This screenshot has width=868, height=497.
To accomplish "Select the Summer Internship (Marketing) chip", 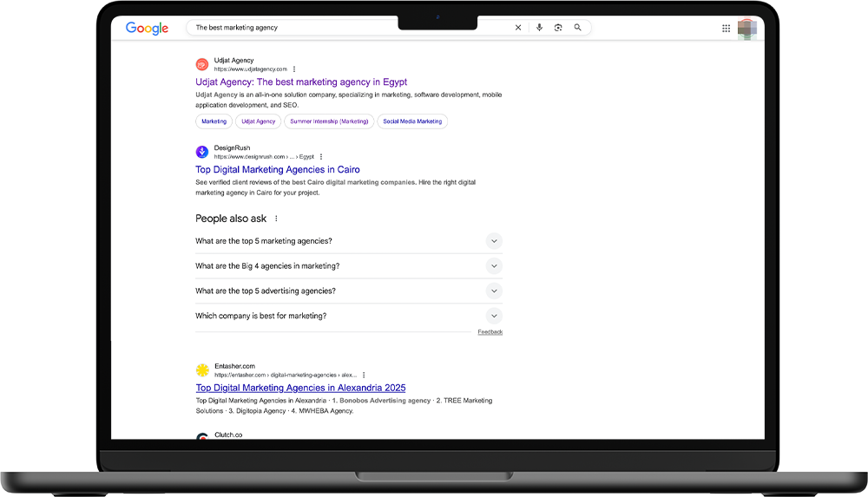I will click(329, 121).
